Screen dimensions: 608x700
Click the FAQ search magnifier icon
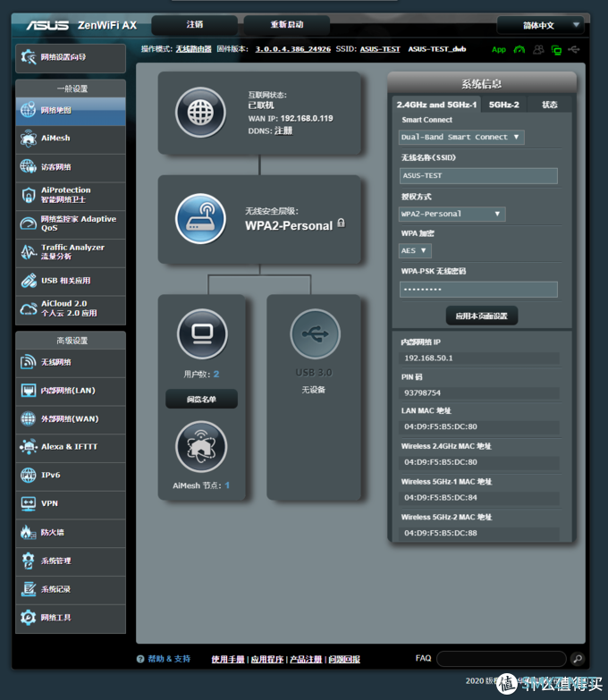coord(578,659)
